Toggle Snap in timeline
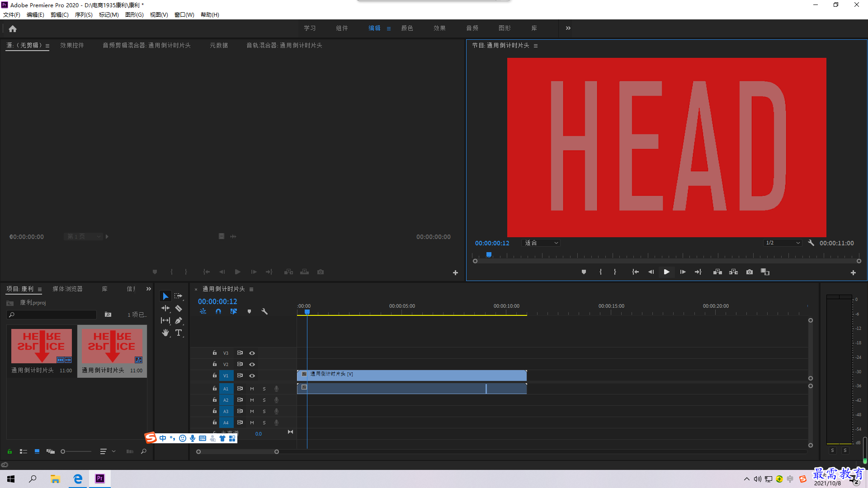The width and height of the screenshot is (868, 488). (x=218, y=311)
